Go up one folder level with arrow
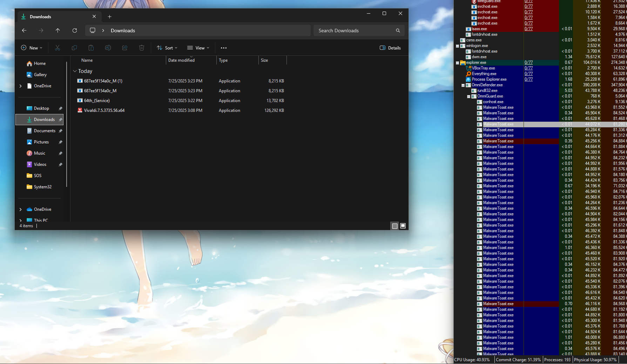 [x=58, y=31]
